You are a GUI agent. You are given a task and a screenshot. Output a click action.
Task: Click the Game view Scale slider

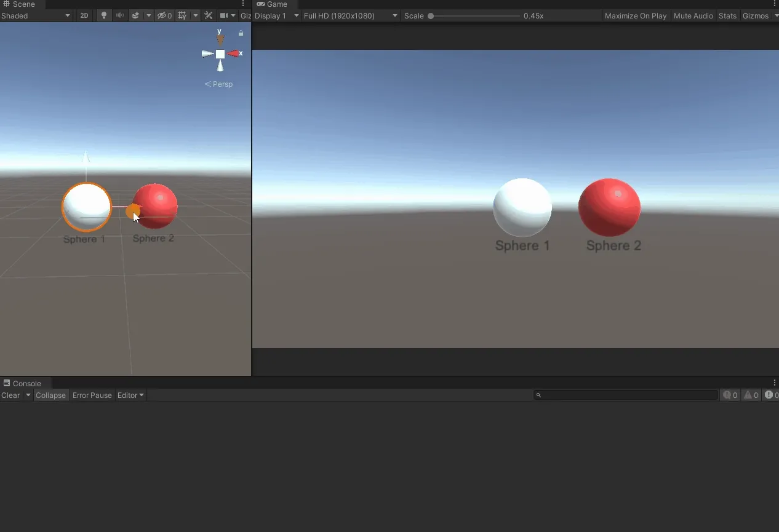pyautogui.click(x=475, y=16)
